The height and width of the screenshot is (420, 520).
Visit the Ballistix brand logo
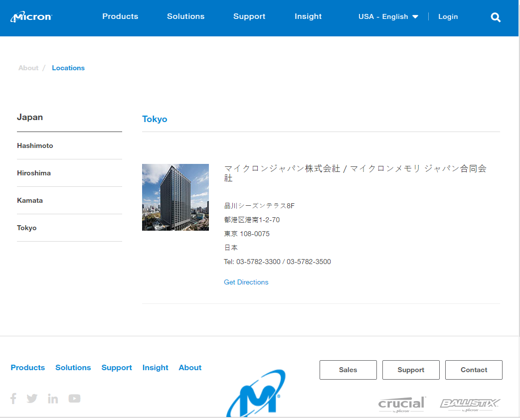coord(470,405)
